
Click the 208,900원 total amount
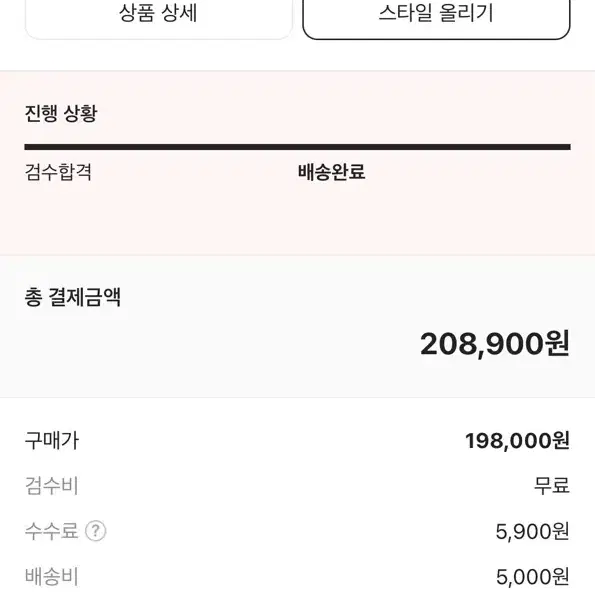tap(495, 344)
